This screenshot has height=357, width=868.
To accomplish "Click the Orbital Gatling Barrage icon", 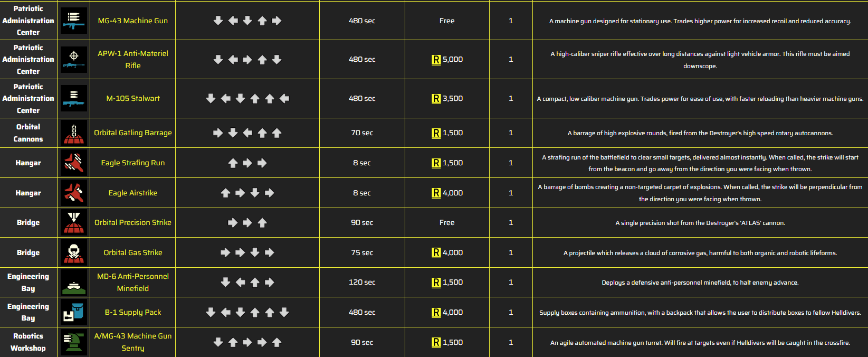I will tap(74, 133).
